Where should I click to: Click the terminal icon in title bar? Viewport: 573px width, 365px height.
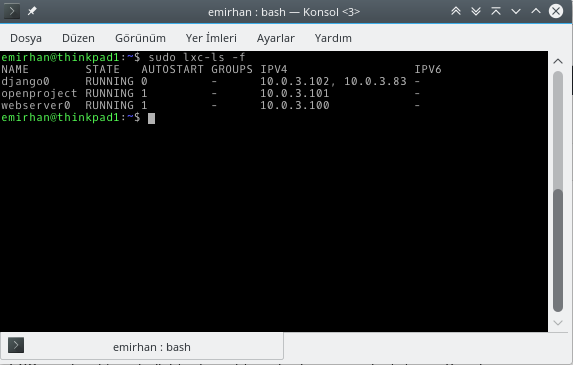[x=12, y=11]
